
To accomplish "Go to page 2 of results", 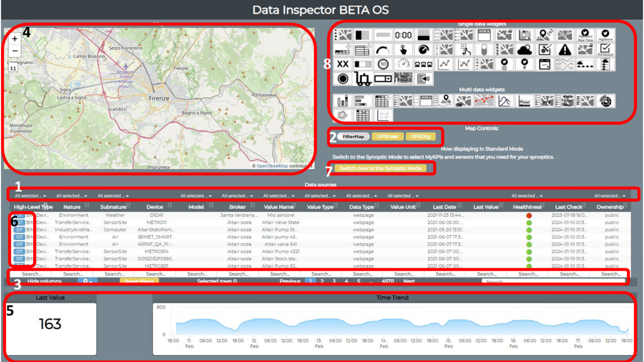I will pyautogui.click(x=322, y=281).
